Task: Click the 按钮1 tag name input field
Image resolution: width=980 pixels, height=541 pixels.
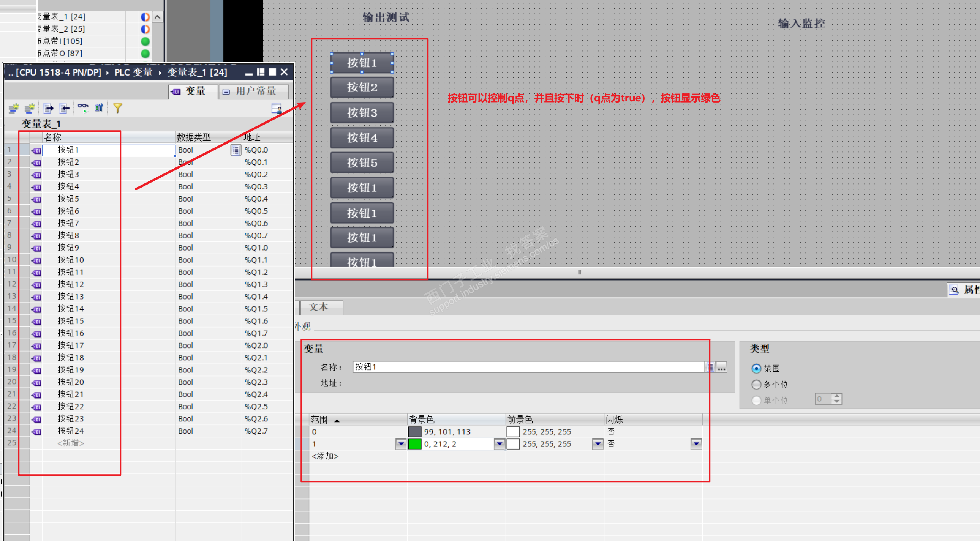Action: click(x=528, y=367)
